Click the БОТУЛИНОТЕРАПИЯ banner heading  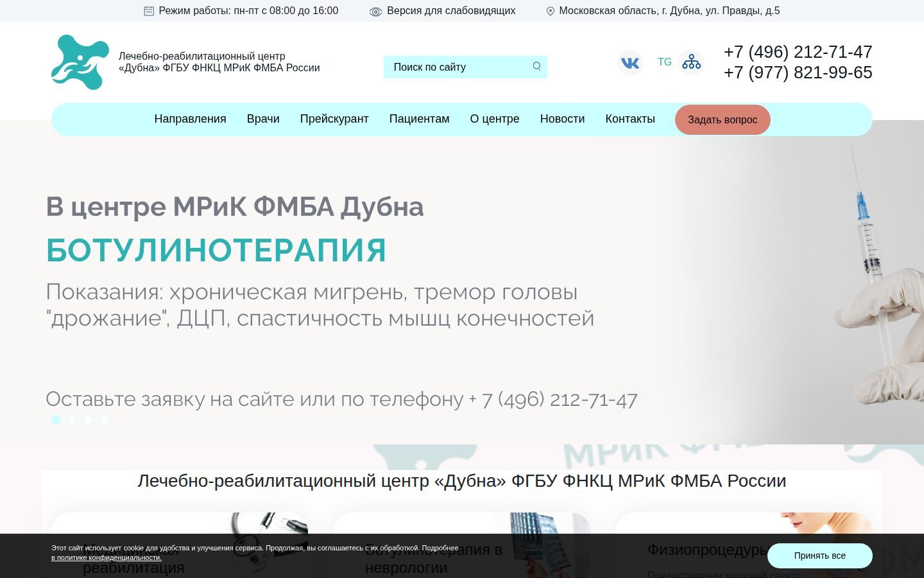pyautogui.click(x=216, y=250)
